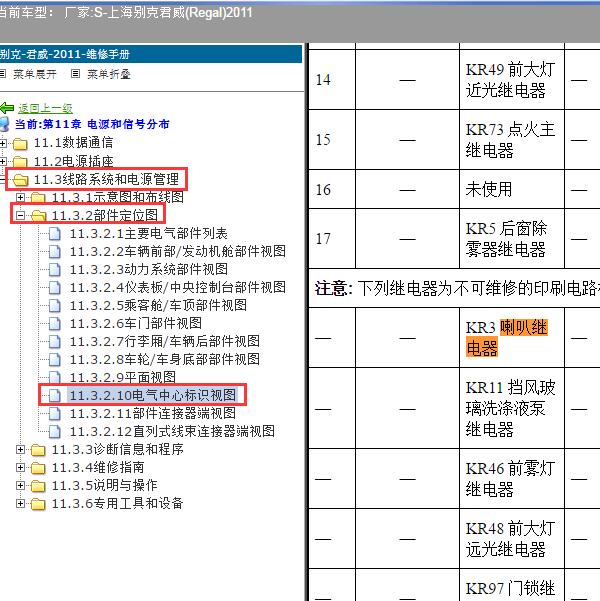Image resolution: width=600 pixels, height=601 pixels.
Task: Select 11.3线路系统和电源管理 tree entry
Action: click(106, 179)
